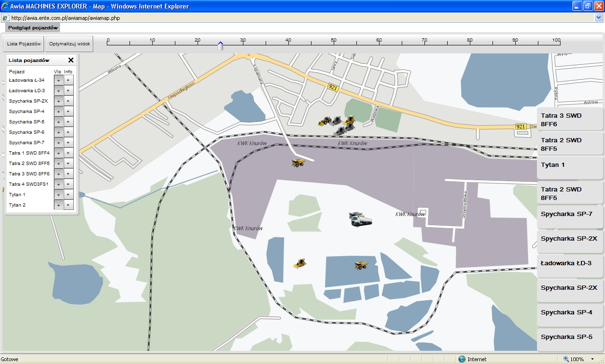This screenshot has width=605, height=364.
Task: Toggle Vis for Tatra 4 SWD3FS1
Action: [59, 184]
